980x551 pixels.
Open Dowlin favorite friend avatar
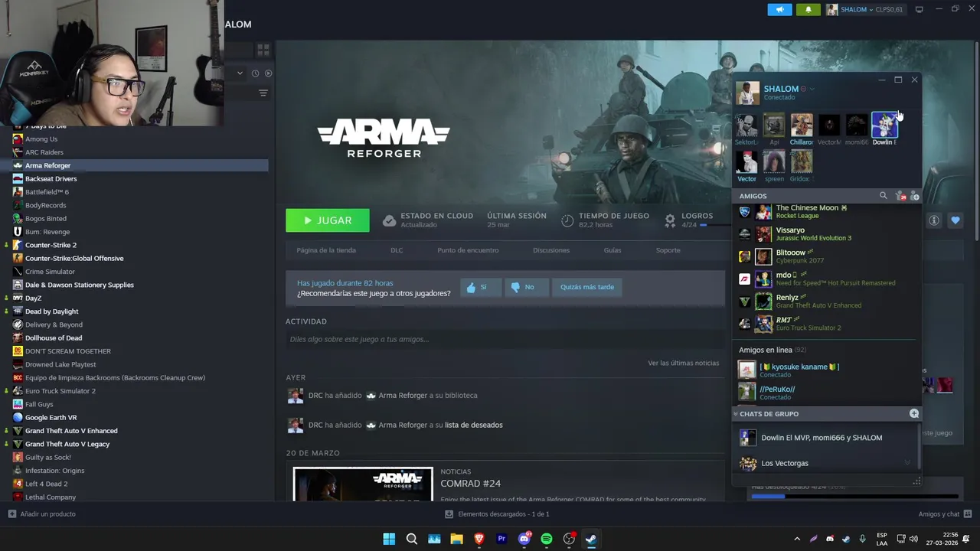tap(884, 126)
